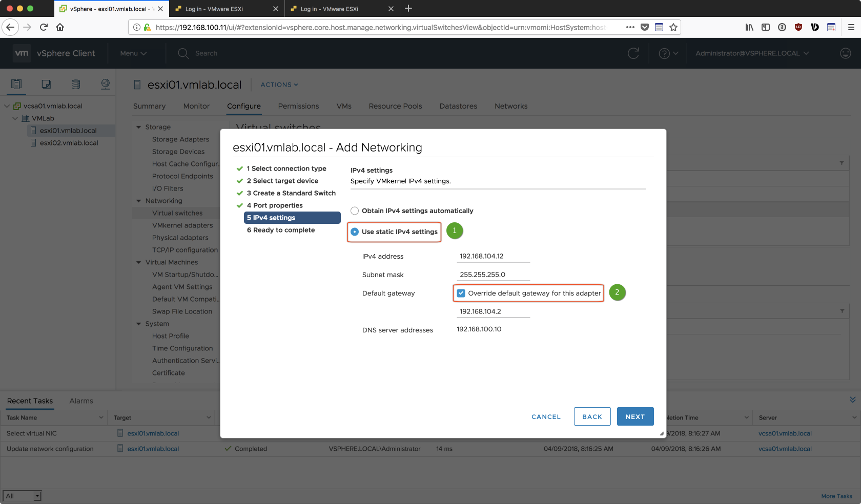Uncheck Override default gateway for this adapter
The height and width of the screenshot is (504, 861).
461,293
